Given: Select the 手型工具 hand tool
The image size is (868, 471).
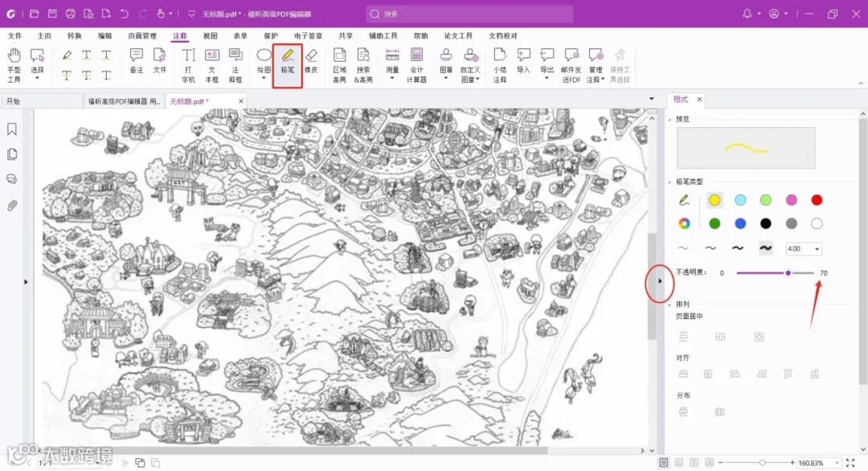Looking at the screenshot, I should [x=14, y=65].
